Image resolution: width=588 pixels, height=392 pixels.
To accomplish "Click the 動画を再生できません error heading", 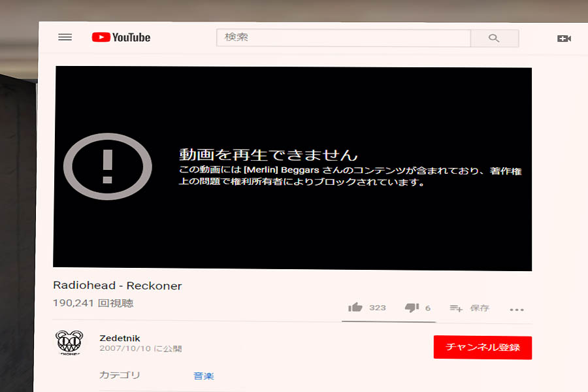I will click(x=268, y=155).
